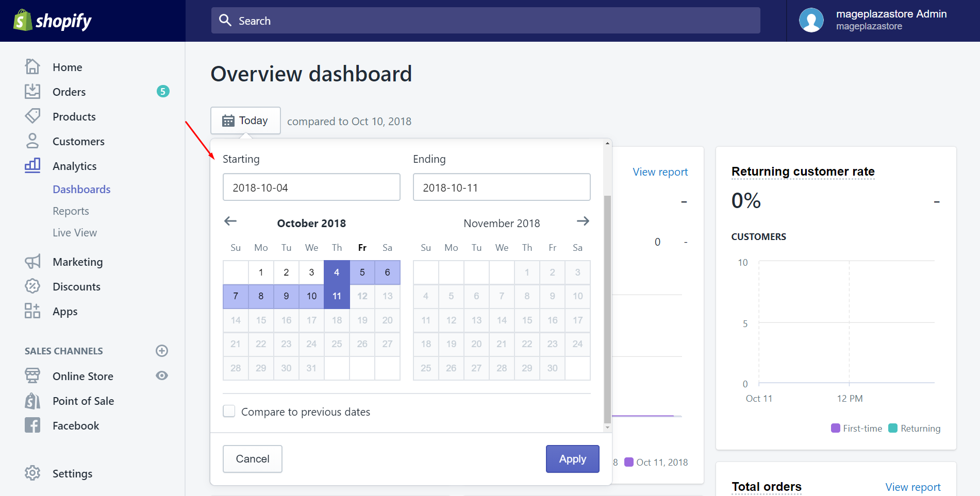View Online Store with eye icon
This screenshot has width=980, height=496.
[x=162, y=375]
